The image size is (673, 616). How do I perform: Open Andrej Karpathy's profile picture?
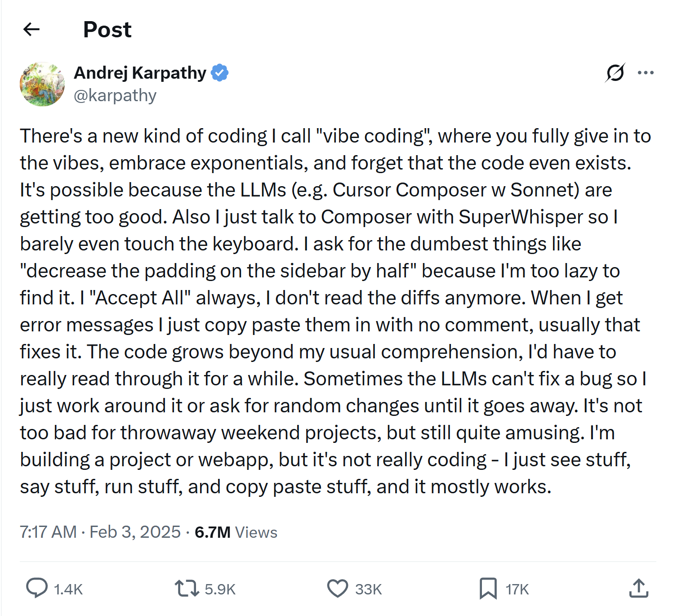click(42, 84)
